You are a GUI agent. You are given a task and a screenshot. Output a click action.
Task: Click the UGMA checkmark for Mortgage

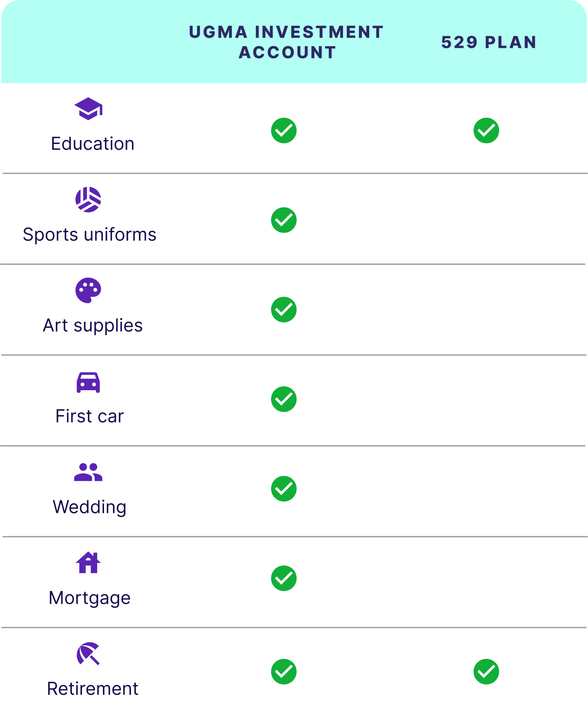pos(284,578)
